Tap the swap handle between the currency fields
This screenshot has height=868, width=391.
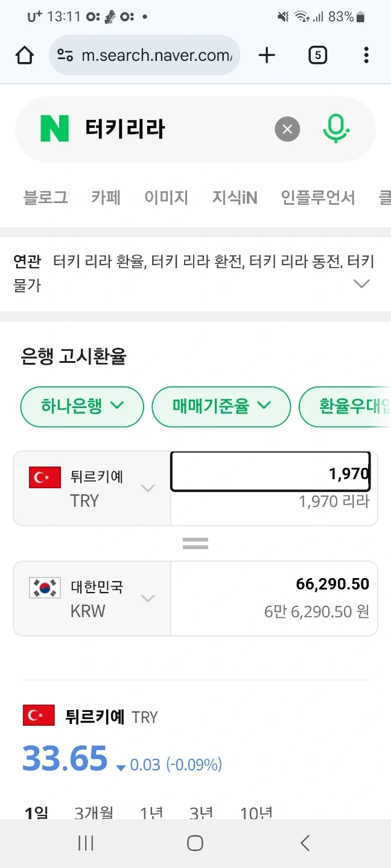[x=195, y=542]
